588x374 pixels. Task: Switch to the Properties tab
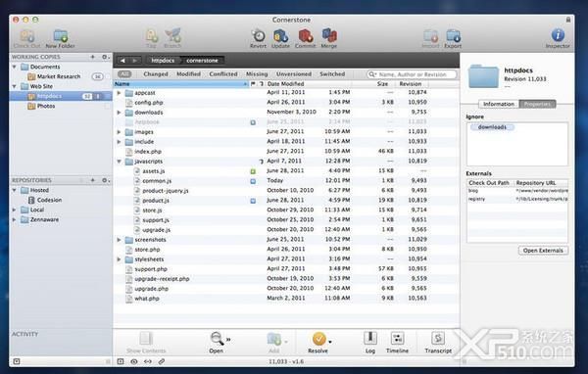click(537, 104)
